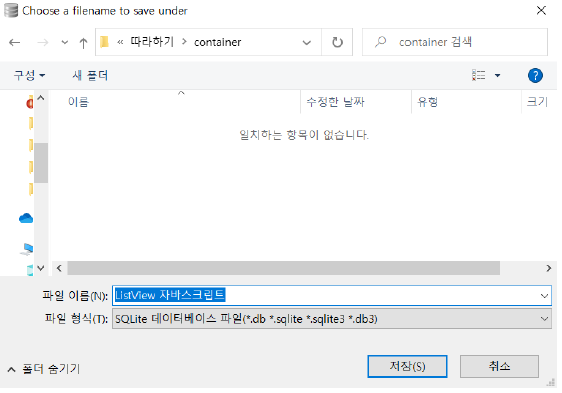Sort by 크기 column header
The width and height of the screenshot is (562, 393).
[x=537, y=102]
